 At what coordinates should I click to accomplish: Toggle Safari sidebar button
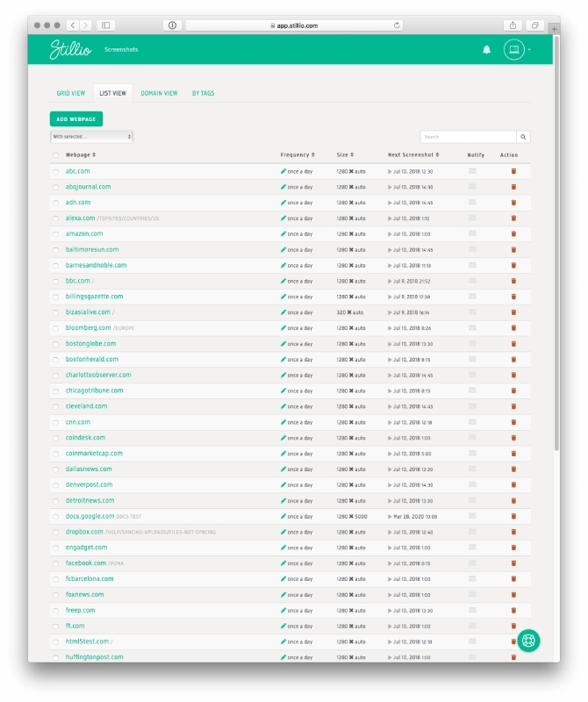(105, 25)
